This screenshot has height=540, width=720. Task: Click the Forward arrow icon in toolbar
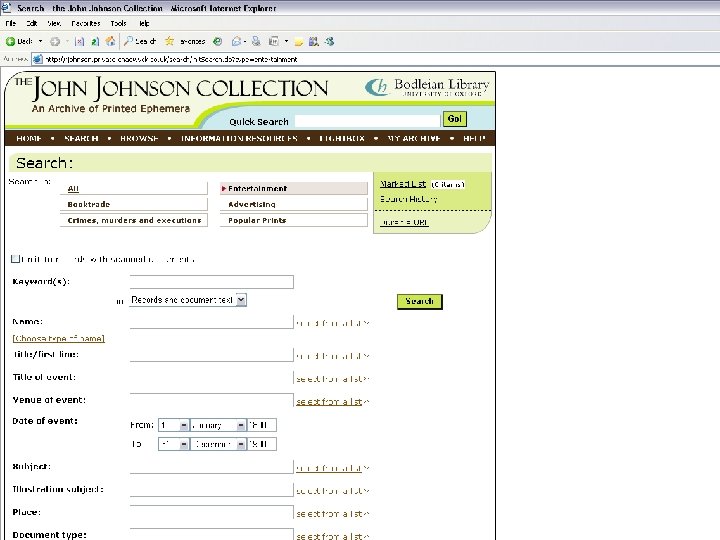[55, 41]
